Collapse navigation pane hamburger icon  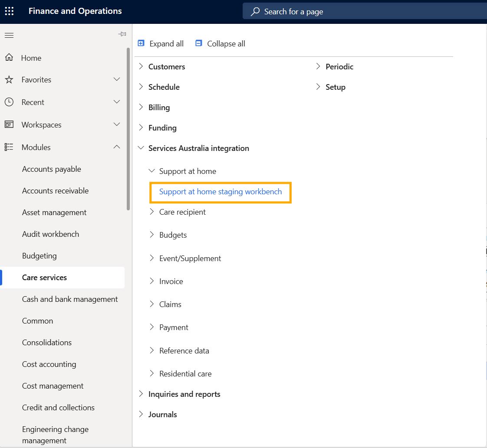(x=9, y=35)
